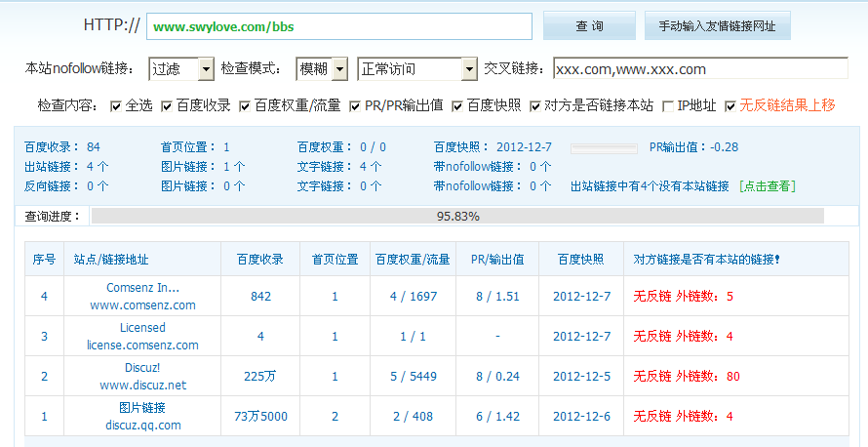Toggle the 全选 checkbox
Viewport: 868px width, 447px height.
point(116,105)
